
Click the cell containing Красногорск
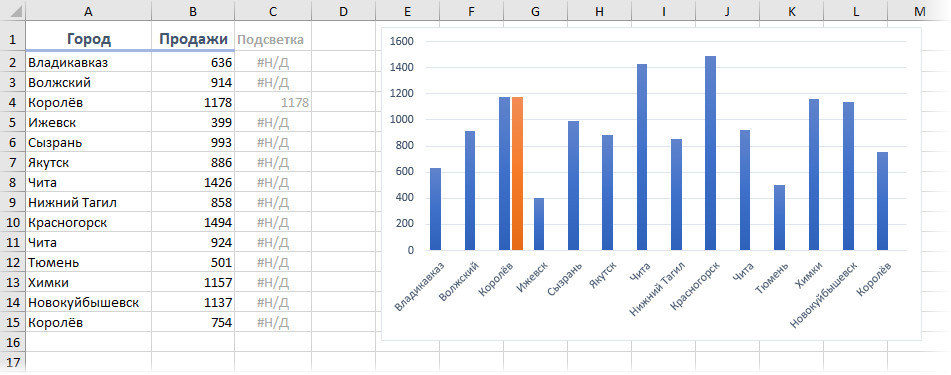coord(89,222)
